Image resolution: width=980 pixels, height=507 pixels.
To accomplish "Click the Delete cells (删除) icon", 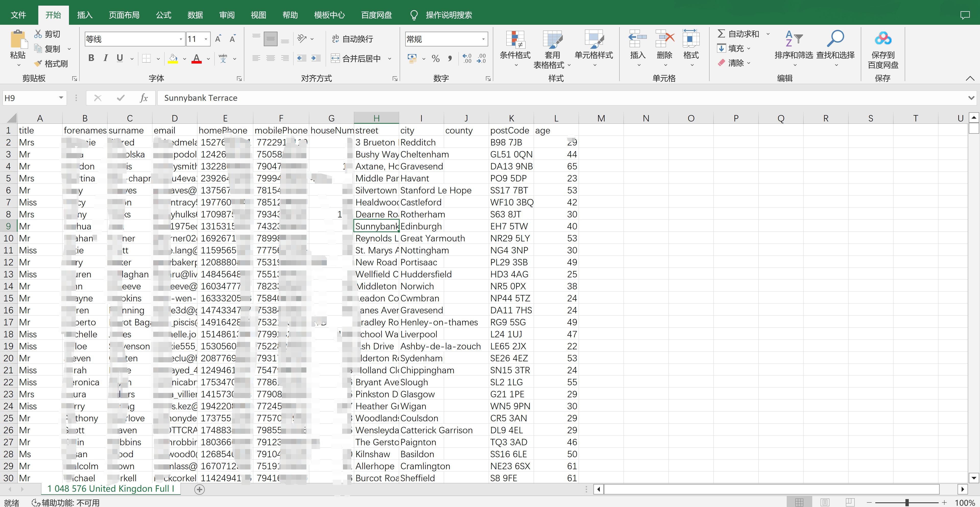I will pos(665,39).
